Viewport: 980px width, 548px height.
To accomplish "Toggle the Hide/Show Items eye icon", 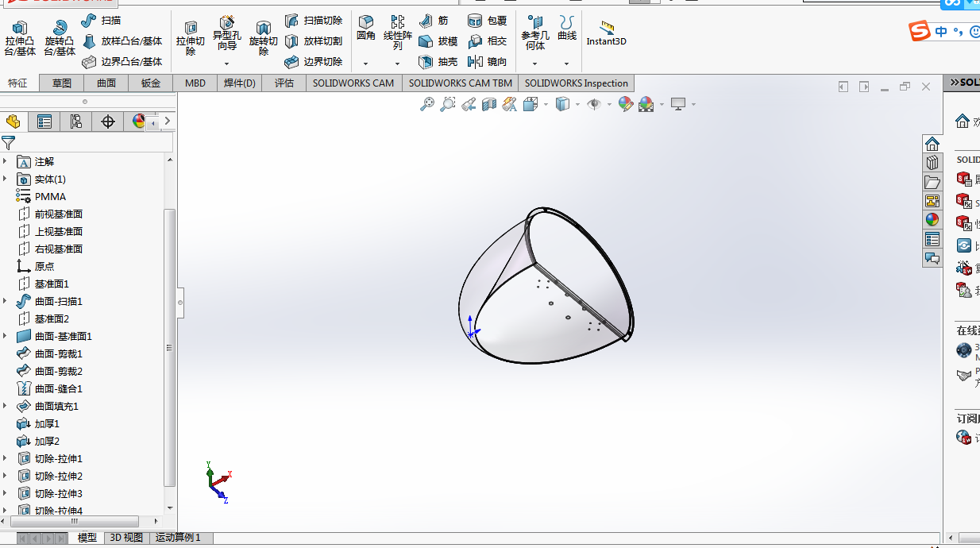I will [x=594, y=104].
